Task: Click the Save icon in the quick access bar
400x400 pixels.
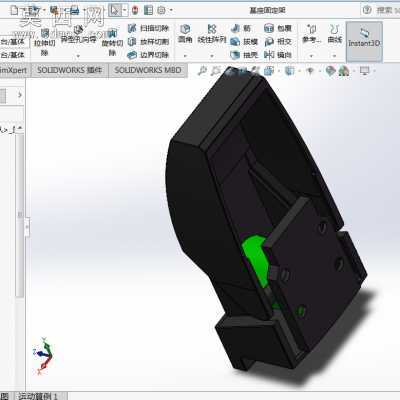Action: [x=54, y=10]
